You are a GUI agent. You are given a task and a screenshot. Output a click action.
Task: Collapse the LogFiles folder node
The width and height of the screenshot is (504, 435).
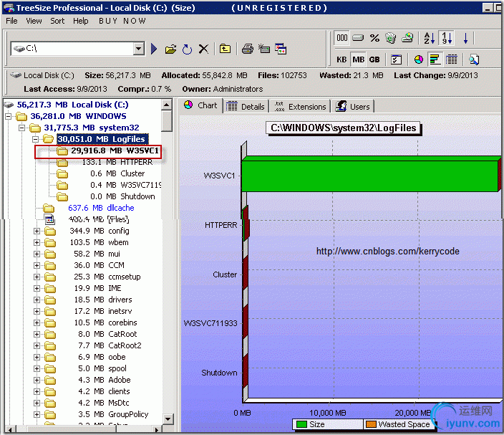(37, 139)
